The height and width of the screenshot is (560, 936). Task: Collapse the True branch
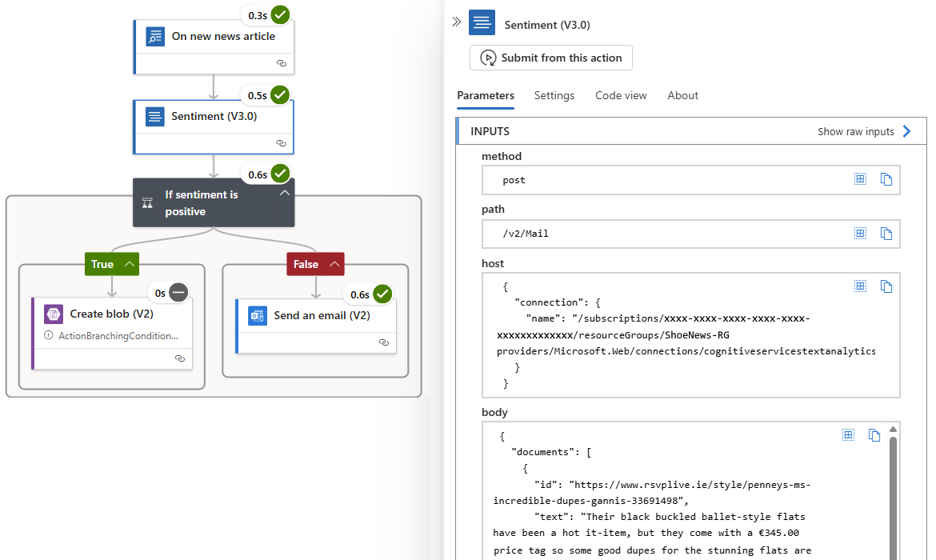point(130,263)
